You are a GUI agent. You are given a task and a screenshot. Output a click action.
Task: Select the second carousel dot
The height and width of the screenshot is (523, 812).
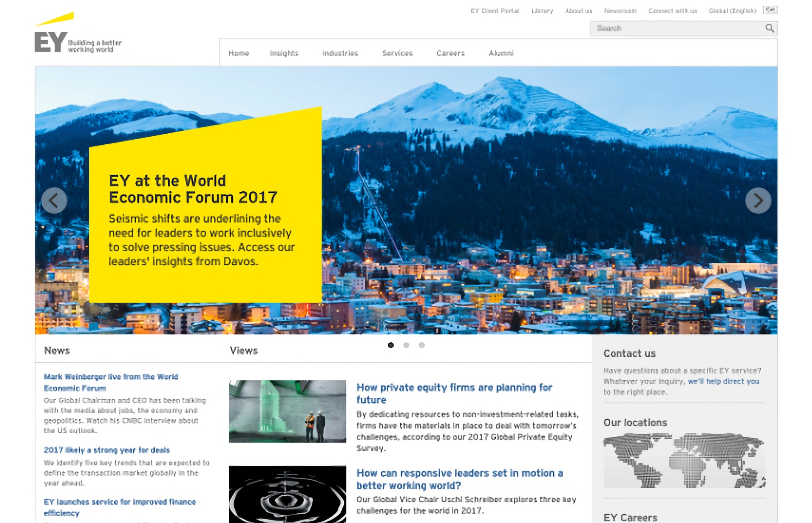pos(406,345)
